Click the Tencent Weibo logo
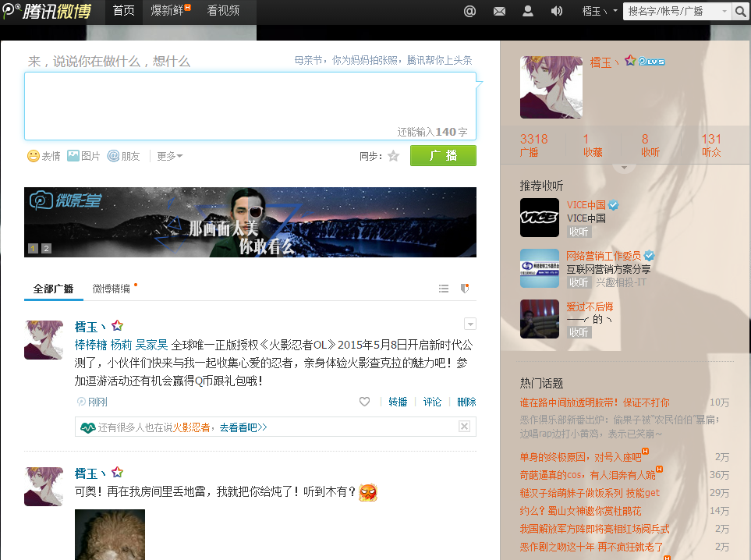This screenshot has height=560, width=751. click(47, 11)
